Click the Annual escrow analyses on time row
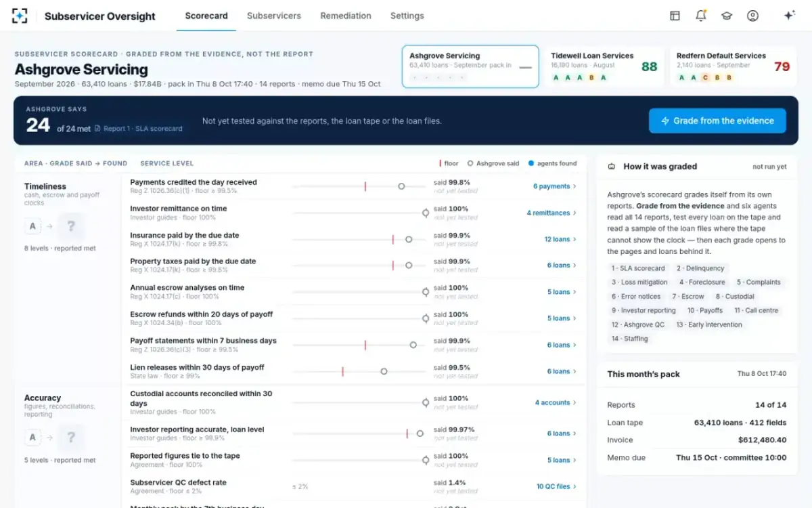 pyautogui.click(x=354, y=292)
